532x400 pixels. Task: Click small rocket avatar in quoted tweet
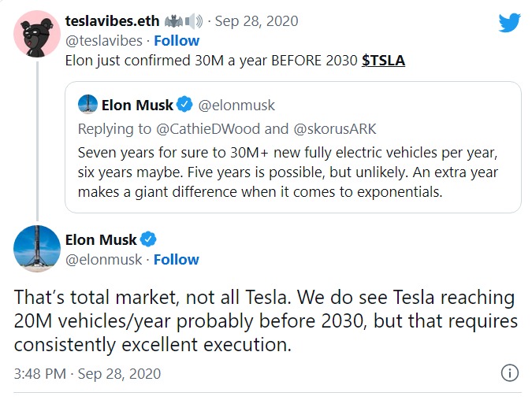87,104
